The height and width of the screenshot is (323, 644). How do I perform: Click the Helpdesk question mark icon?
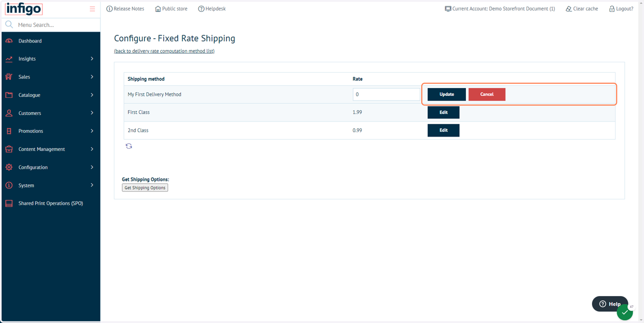[201, 9]
